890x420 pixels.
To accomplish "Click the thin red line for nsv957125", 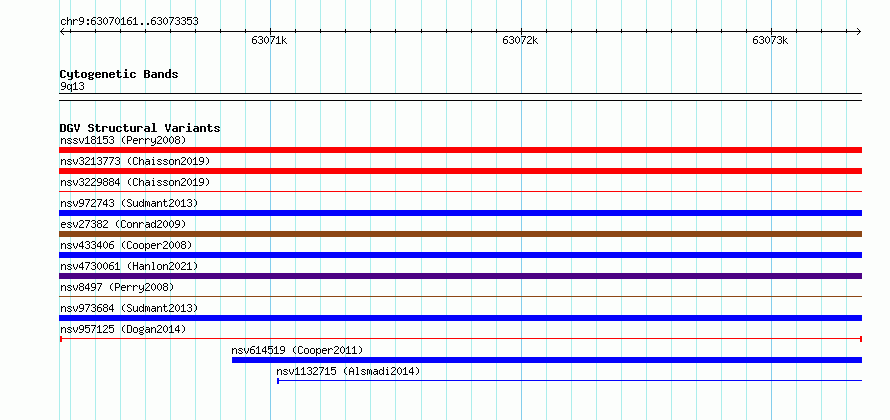I will point(461,339).
